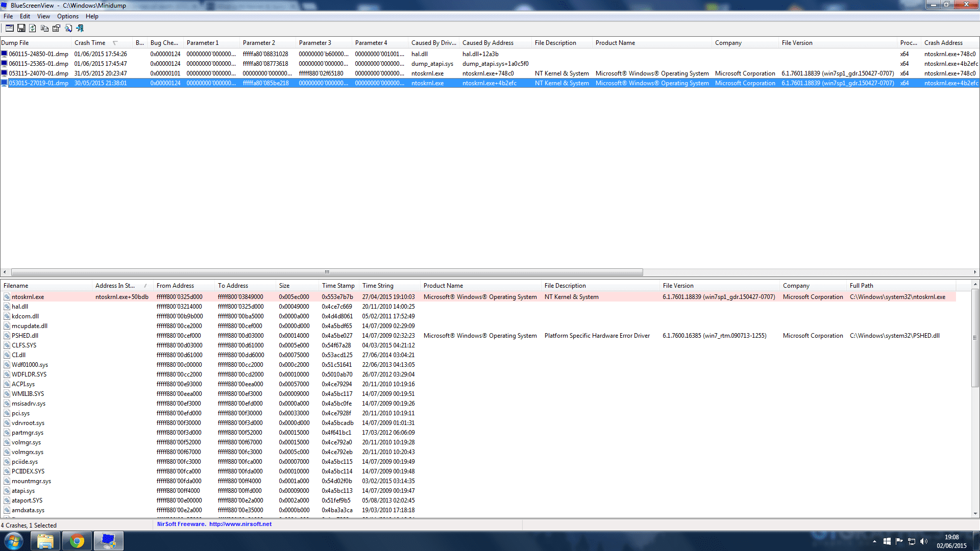Click the Save Selected Items floppy icon
This screenshot has width=980, height=551.
point(21,28)
